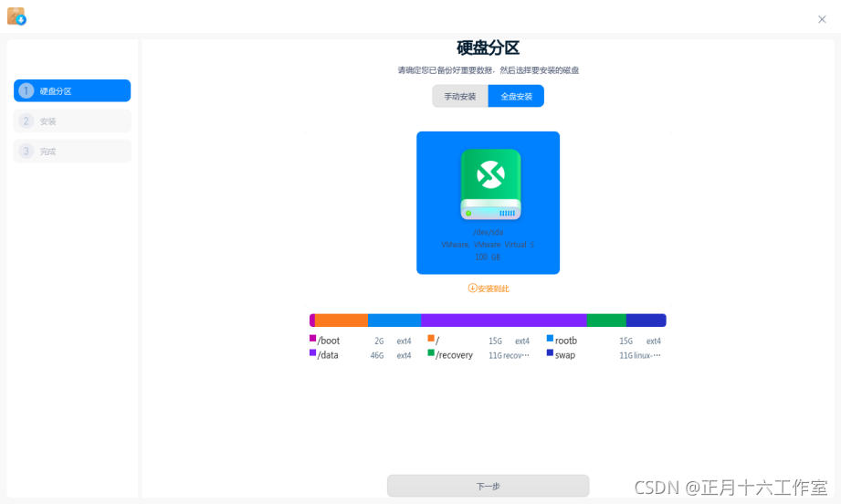The height and width of the screenshot is (504, 841).
Task: Select step 3 完成 in sidebar
Action: coord(72,151)
